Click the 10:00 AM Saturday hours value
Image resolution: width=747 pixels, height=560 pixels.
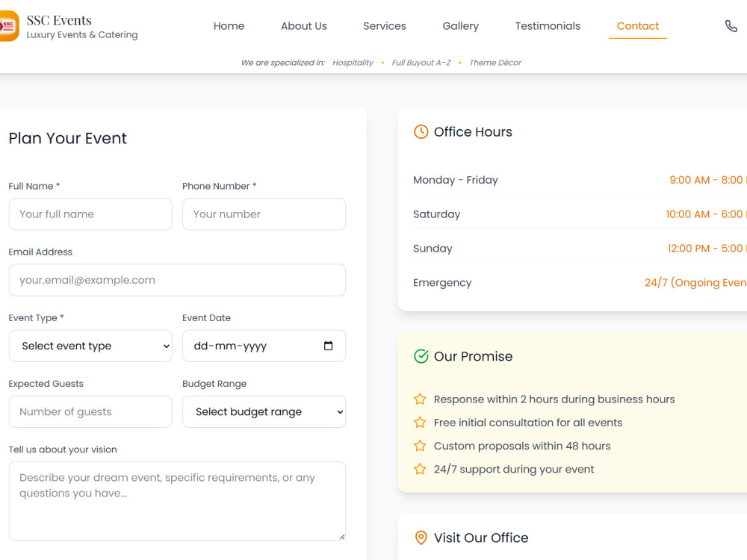706,214
